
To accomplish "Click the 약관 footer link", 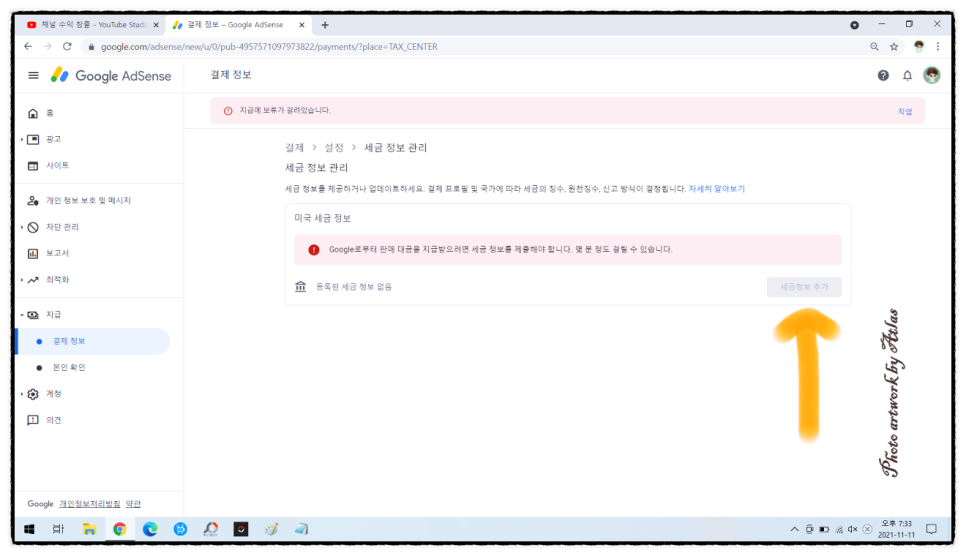I will coord(133,504).
